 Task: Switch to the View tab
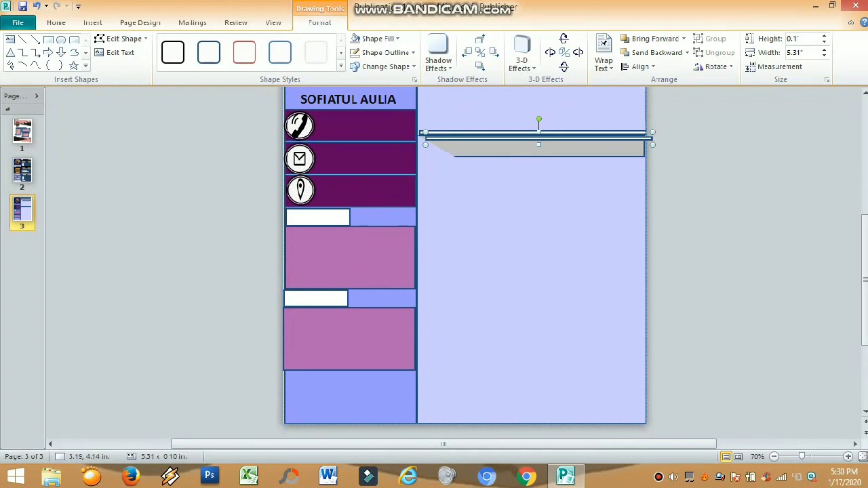click(273, 22)
